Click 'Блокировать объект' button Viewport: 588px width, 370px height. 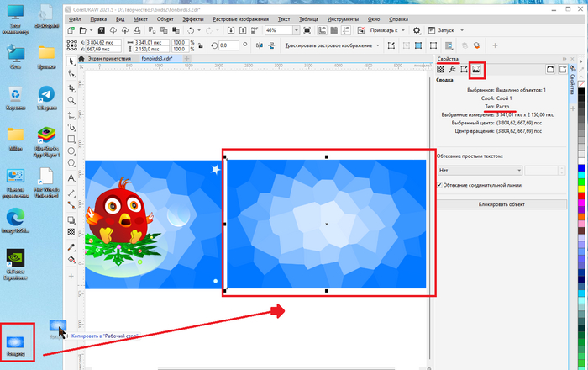tap(500, 203)
